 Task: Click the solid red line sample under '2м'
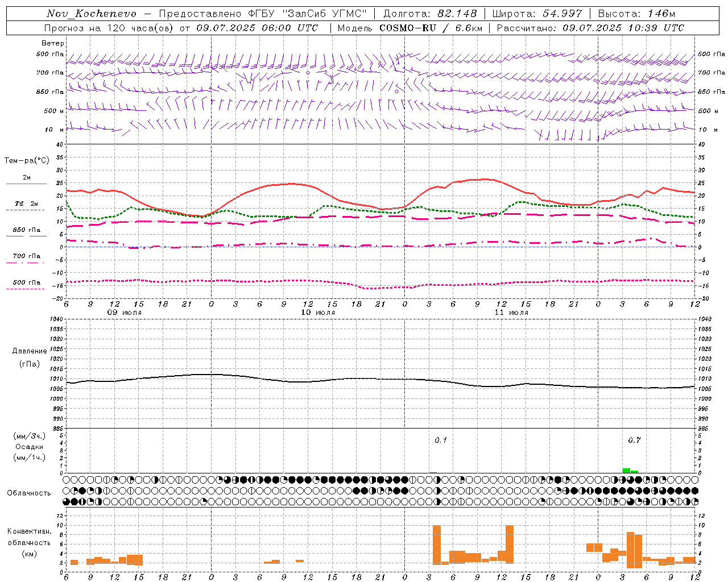click(x=26, y=184)
